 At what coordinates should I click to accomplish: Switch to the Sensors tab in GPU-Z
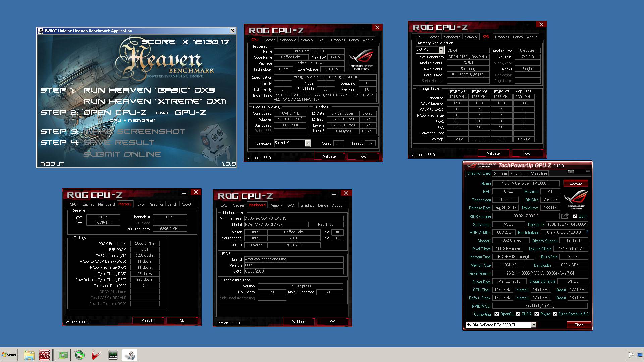pos(500,174)
